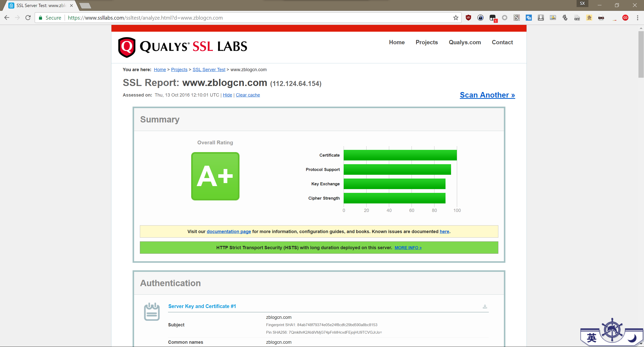This screenshot has width=644, height=347.
Task: Click the page vertical scrollbar thumb
Action: 641,54
